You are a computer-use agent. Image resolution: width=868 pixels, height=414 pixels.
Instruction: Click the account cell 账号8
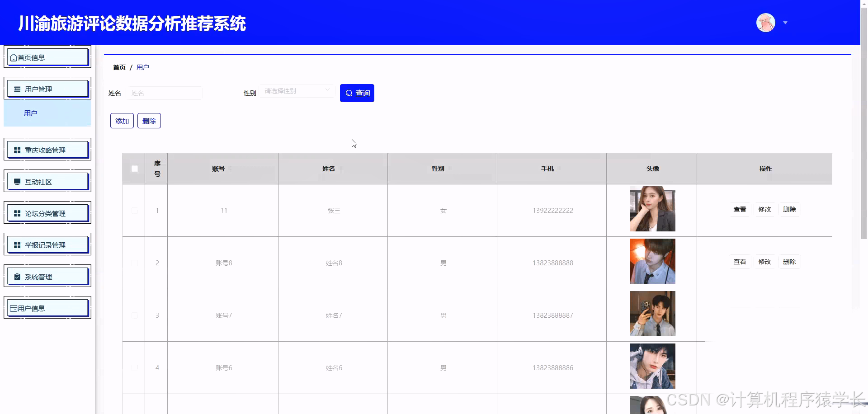coord(224,263)
